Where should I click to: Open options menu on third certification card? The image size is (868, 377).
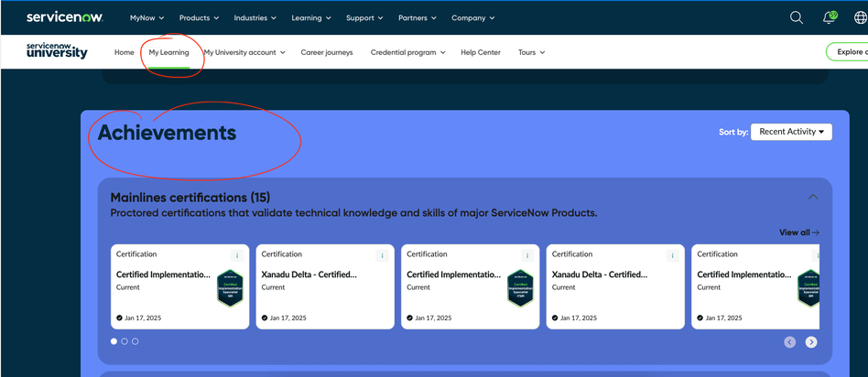click(527, 255)
